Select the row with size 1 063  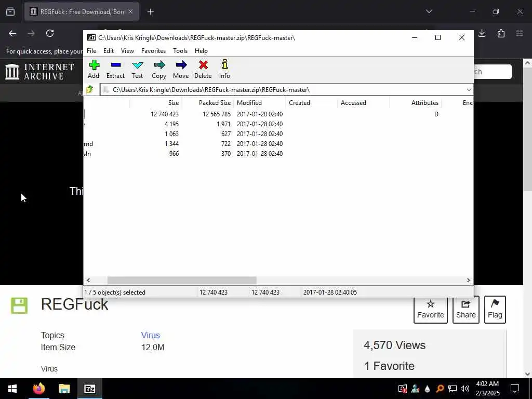(278, 134)
